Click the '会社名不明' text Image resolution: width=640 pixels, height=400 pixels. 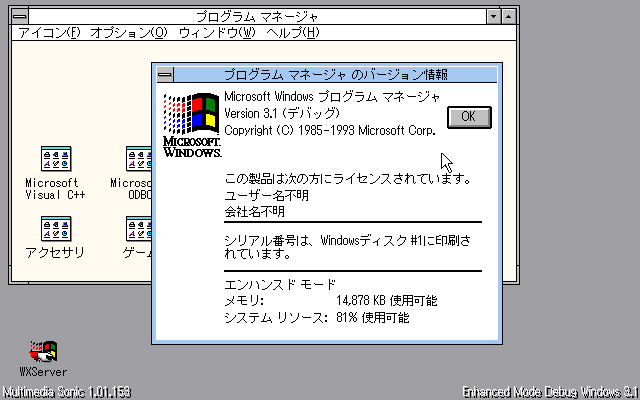(x=255, y=212)
